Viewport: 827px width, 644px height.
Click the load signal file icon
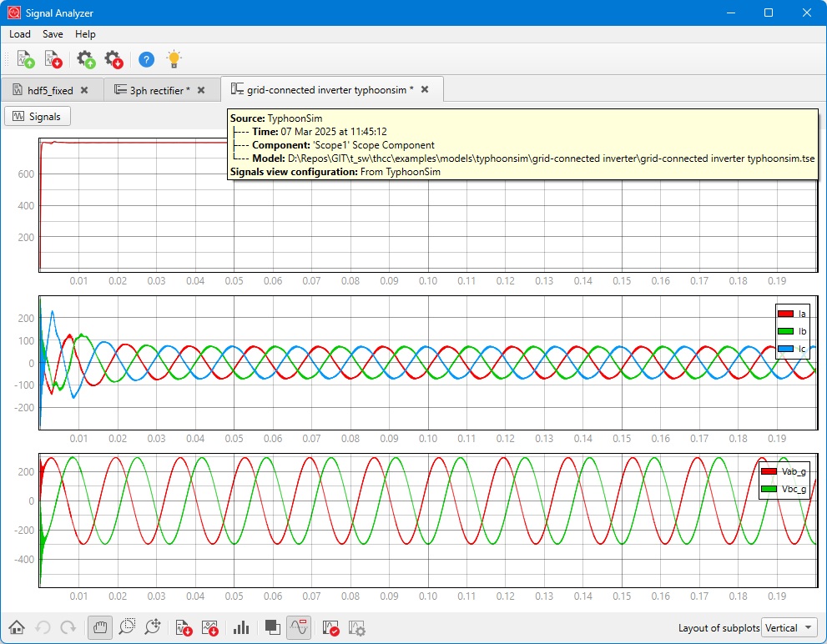click(x=25, y=59)
